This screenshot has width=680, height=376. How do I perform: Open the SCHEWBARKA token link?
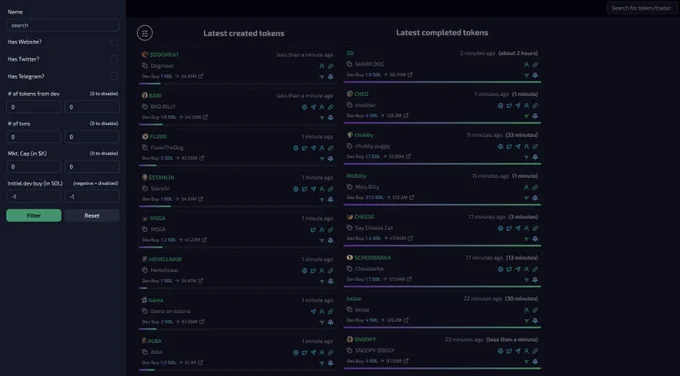(373, 258)
